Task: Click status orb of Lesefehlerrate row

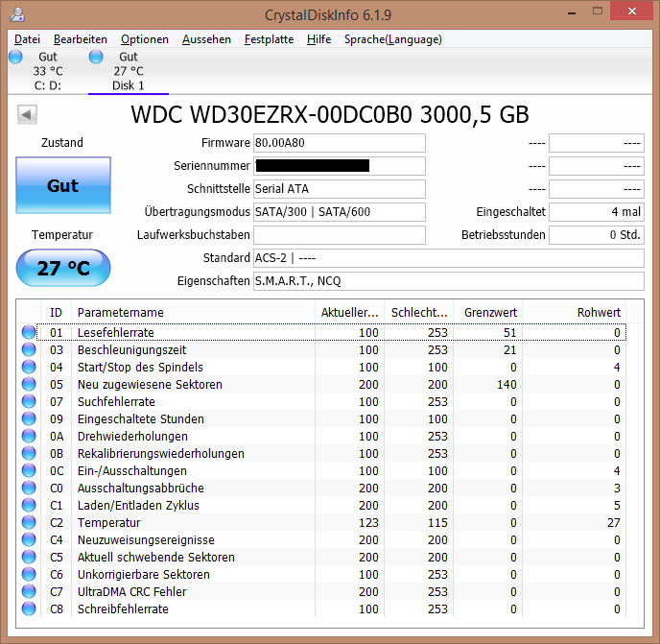Action: coord(29,332)
